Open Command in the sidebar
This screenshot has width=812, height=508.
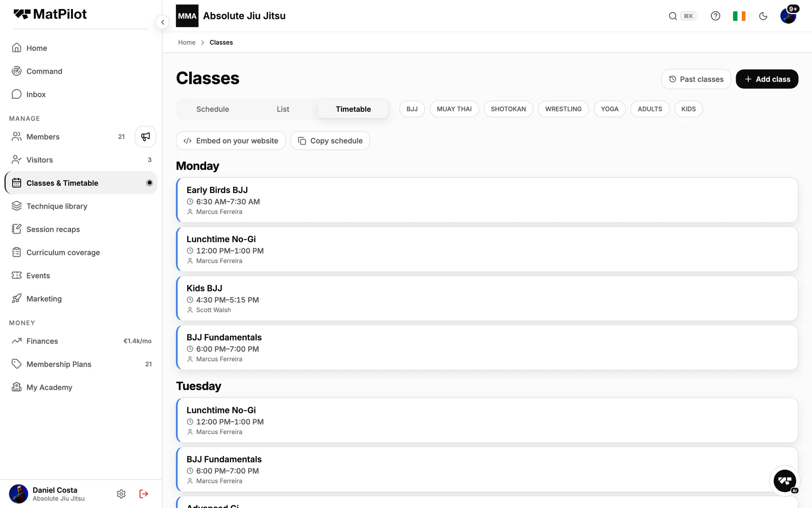tap(81, 71)
